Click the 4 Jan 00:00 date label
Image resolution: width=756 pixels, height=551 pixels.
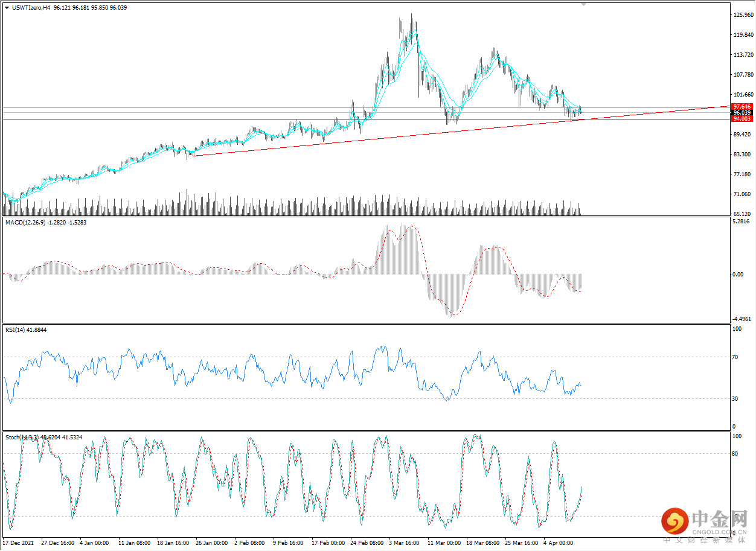(94, 543)
